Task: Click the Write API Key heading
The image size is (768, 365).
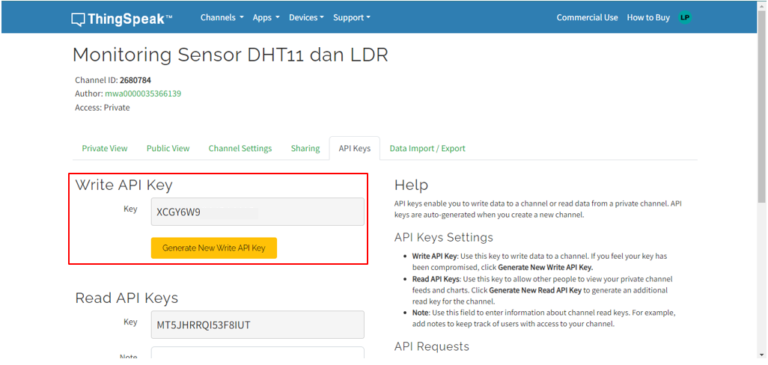Action: click(124, 185)
